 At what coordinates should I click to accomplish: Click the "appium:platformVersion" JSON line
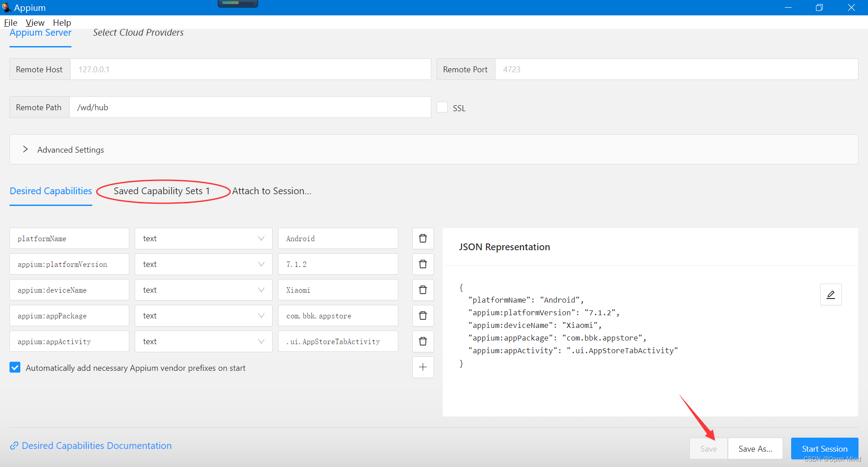(x=544, y=313)
